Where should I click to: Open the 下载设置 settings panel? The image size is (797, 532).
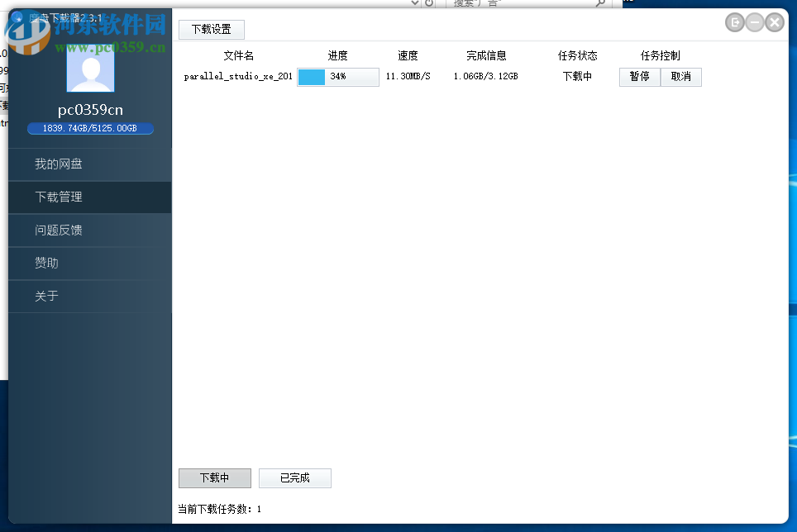pos(212,29)
